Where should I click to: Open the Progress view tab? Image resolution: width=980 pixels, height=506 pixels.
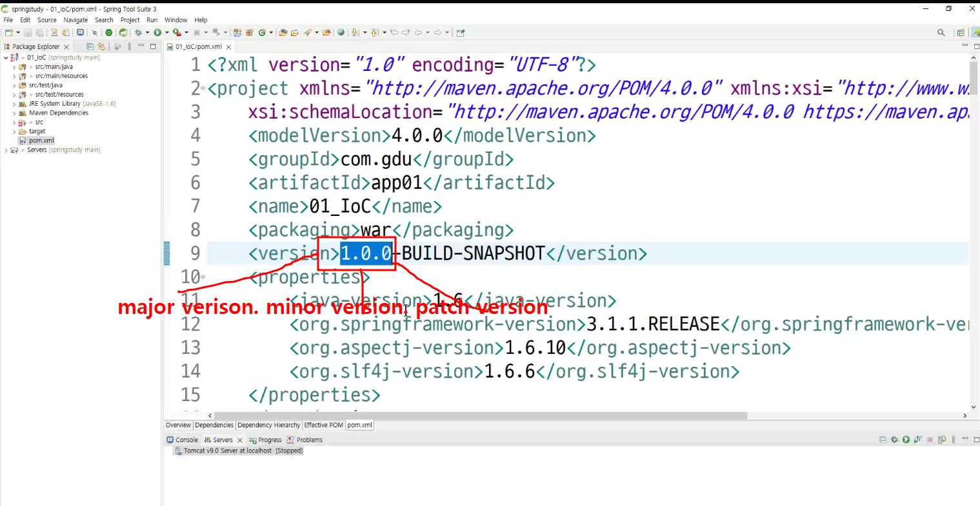coord(266,440)
